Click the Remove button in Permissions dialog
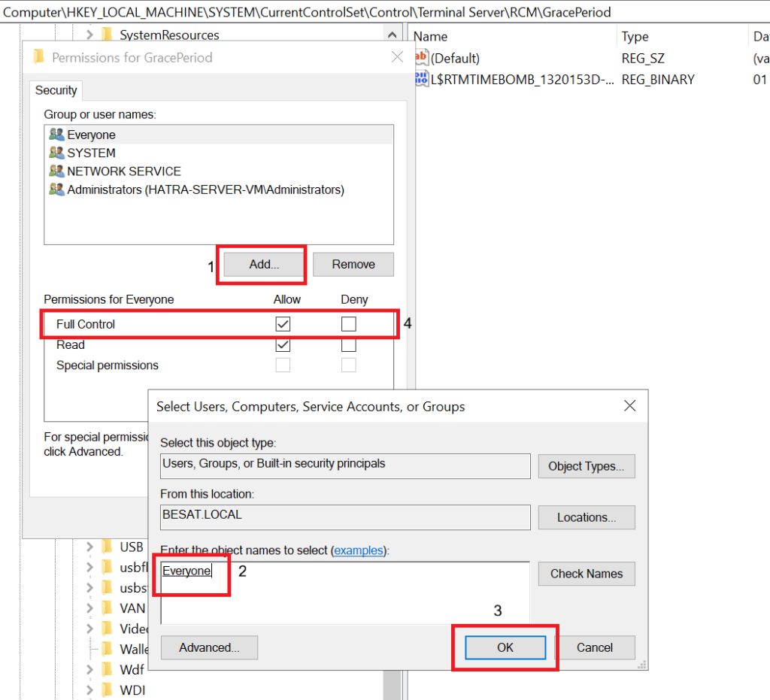 coord(353,265)
